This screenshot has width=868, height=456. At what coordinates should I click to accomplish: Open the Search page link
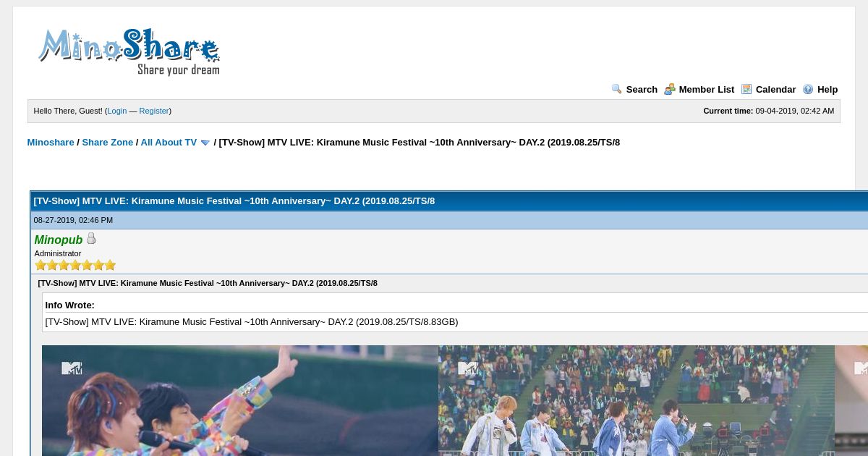point(642,90)
